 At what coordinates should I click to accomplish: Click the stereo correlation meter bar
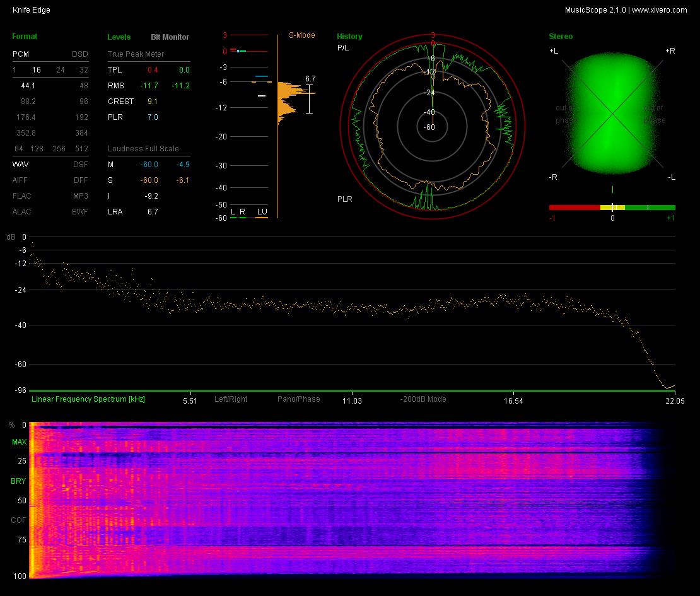612,207
